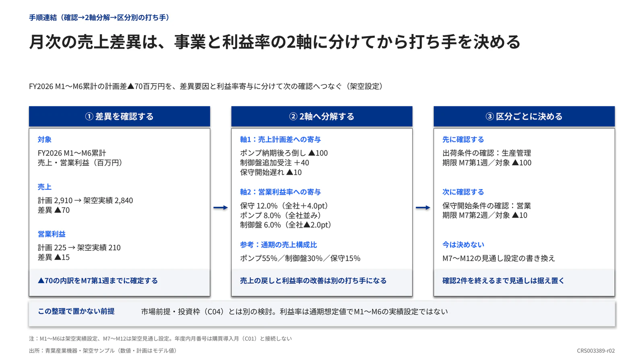
Task: Click heading 参考：通期の売上構成比
Action: click(279, 245)
